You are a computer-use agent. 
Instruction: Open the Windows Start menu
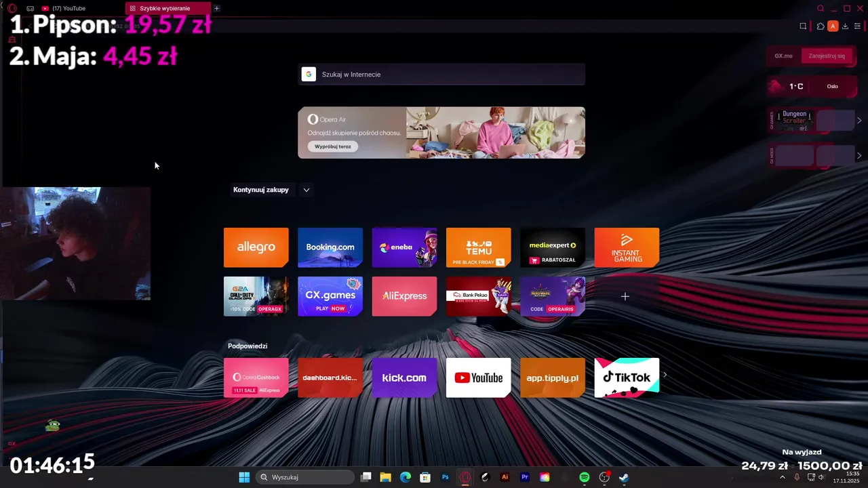(x=244, y=477)
